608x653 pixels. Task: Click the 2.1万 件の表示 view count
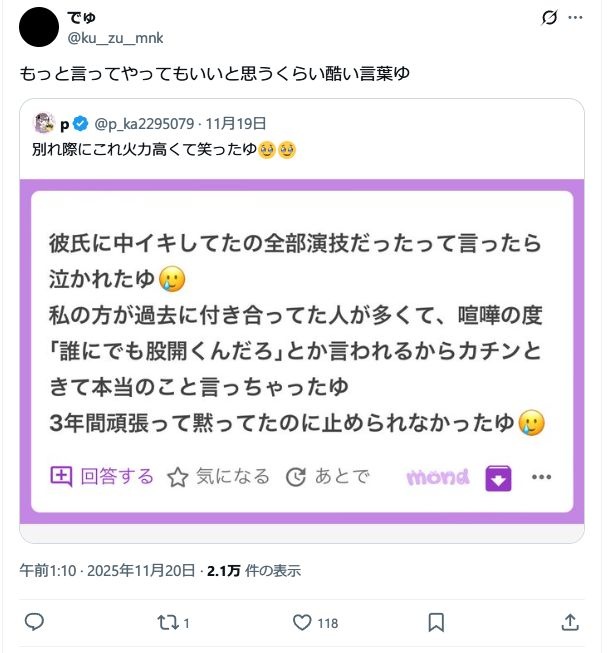point(253,571)
